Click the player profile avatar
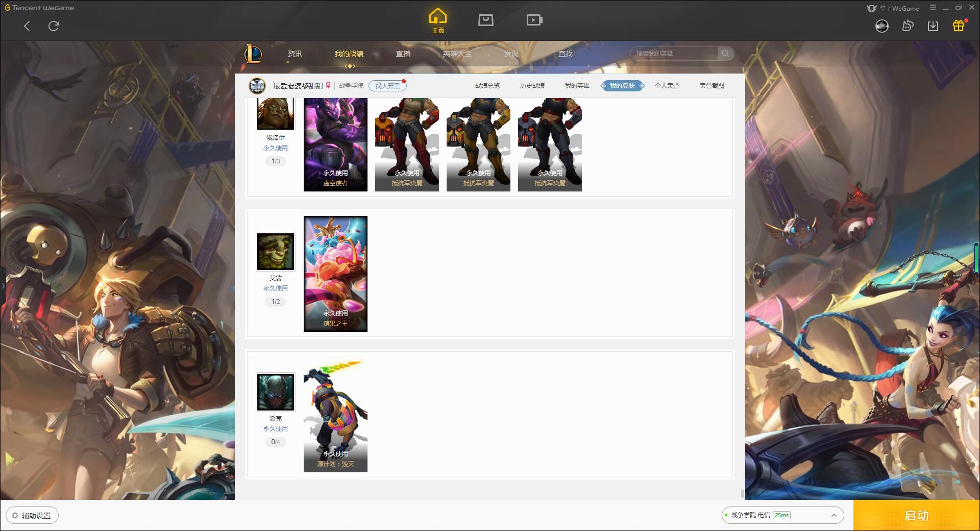Viewport: 980px width, 531px height. click(257, 86)
